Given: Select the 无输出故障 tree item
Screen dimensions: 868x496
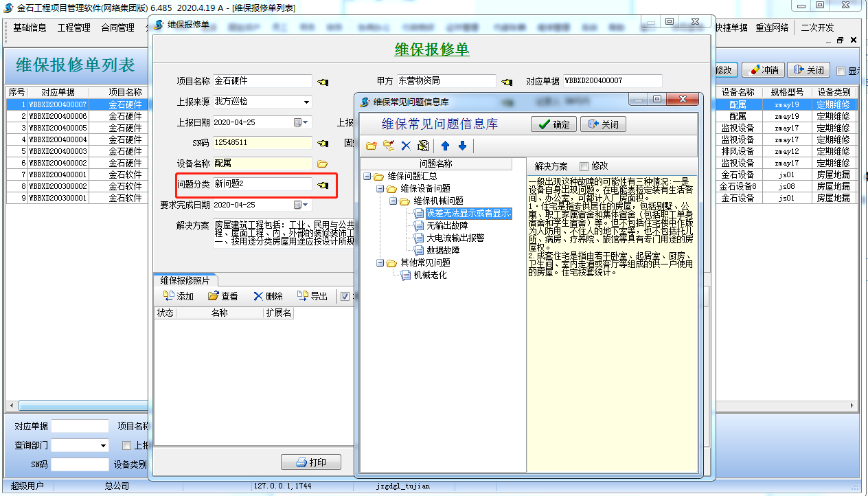Looking at the screenshot, I should tap(447, 226).
